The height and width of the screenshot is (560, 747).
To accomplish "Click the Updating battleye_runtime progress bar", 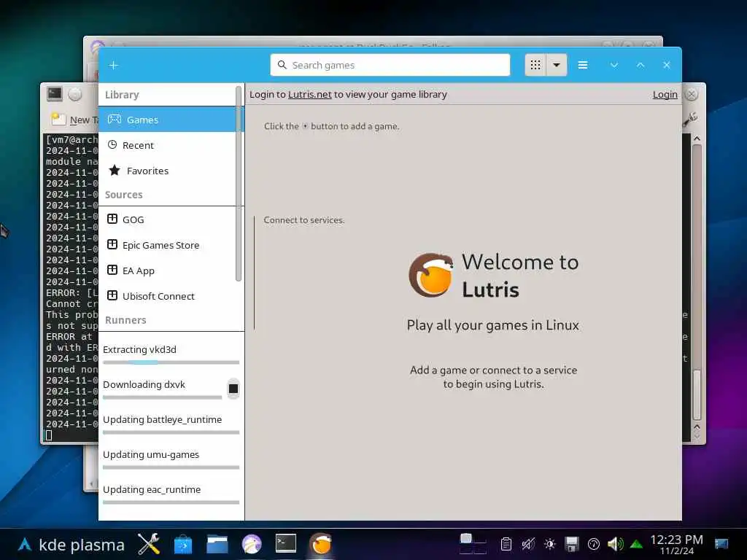I will [171, 432].
